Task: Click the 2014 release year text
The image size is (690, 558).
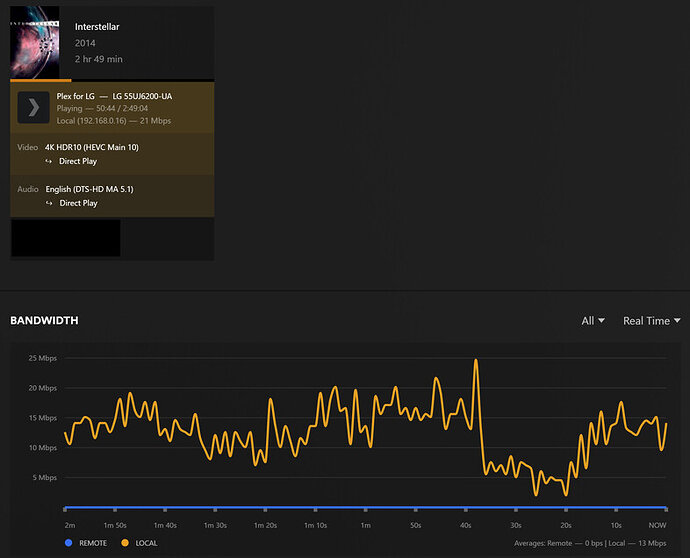Action: point(85,43)
